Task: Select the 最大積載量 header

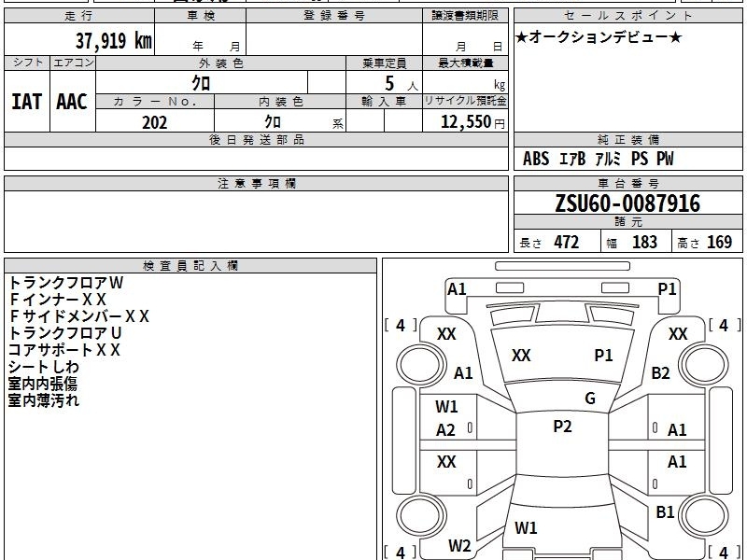Action: click(x=465, y=63)
